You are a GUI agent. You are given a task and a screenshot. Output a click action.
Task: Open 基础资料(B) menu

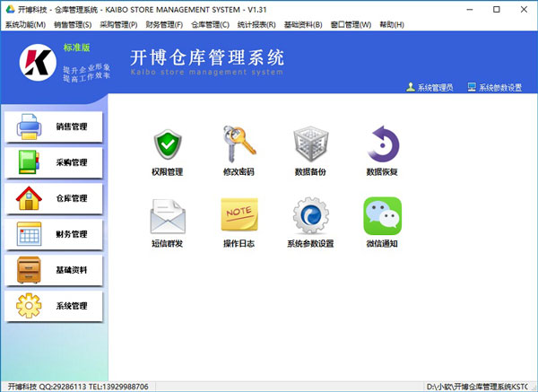tap(303, 25)
